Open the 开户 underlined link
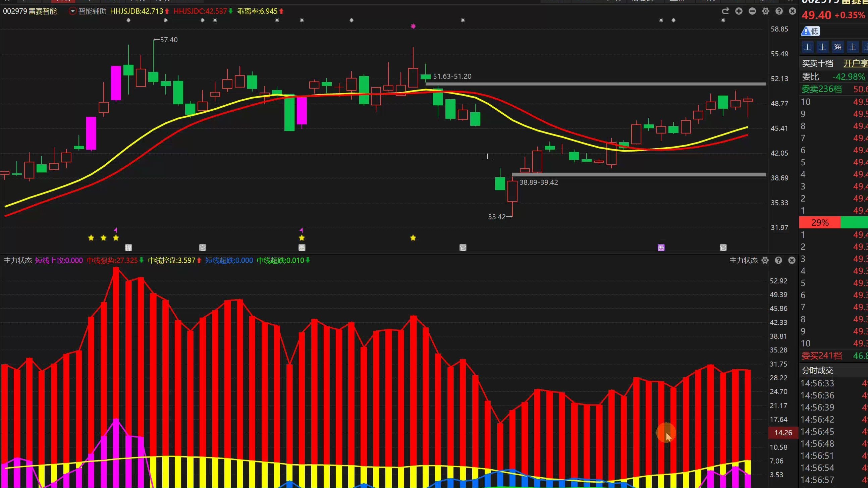Viewport: 868px width, 488px height. (x=855, y=63)
